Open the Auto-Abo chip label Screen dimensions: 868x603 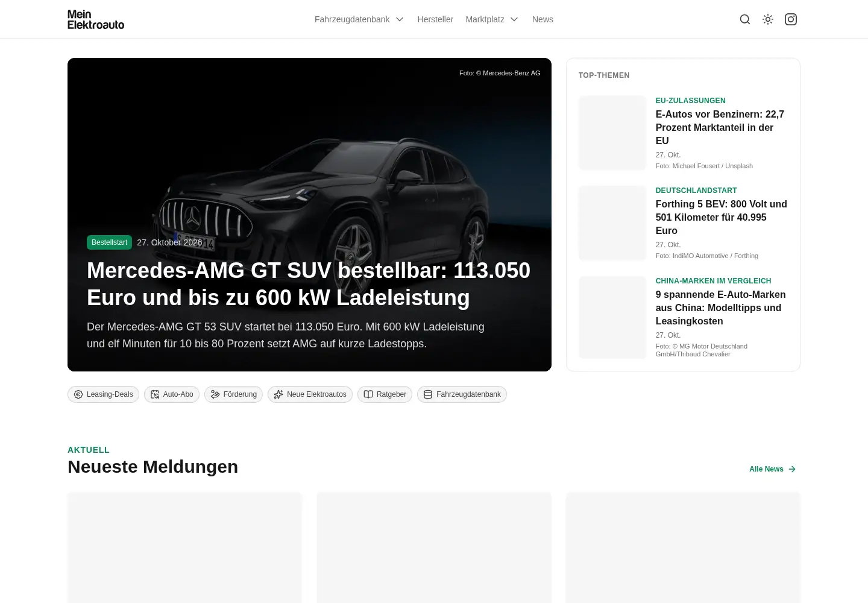(178, 394)
